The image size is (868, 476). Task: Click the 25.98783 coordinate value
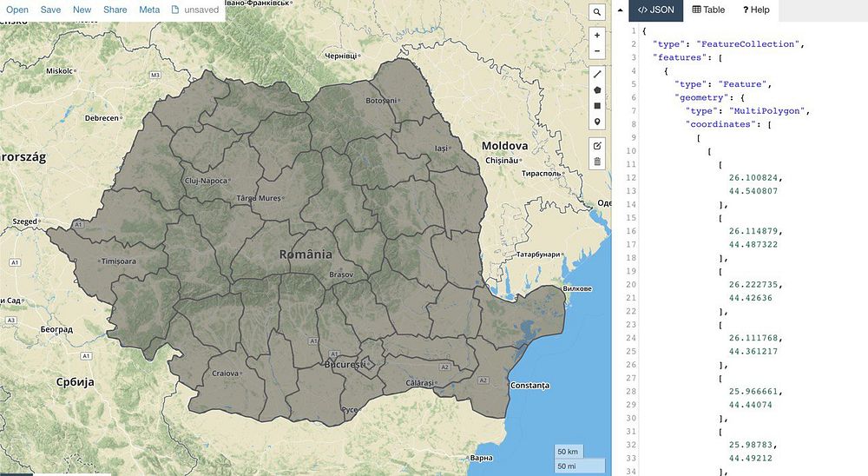coord(750,445)
